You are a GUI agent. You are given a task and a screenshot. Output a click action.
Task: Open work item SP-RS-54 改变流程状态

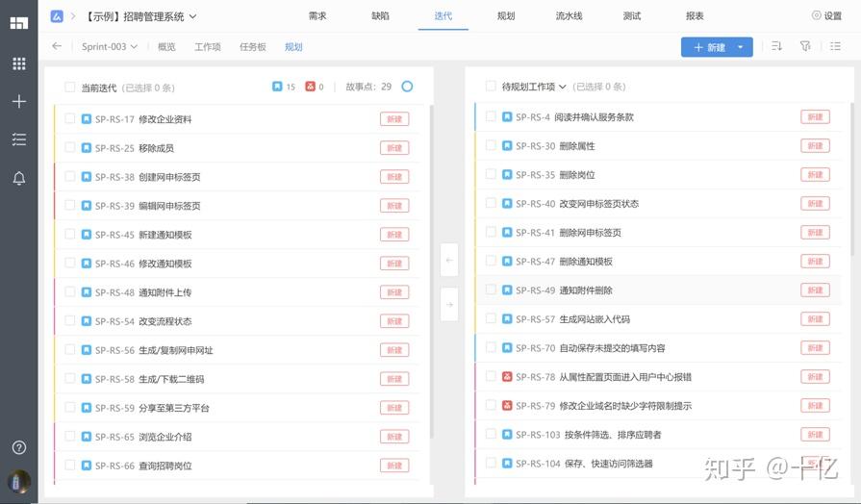143,321
